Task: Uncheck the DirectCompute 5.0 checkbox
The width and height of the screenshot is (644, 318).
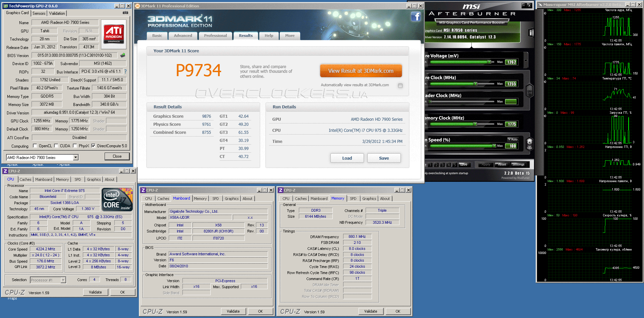Action: [93, 146]
